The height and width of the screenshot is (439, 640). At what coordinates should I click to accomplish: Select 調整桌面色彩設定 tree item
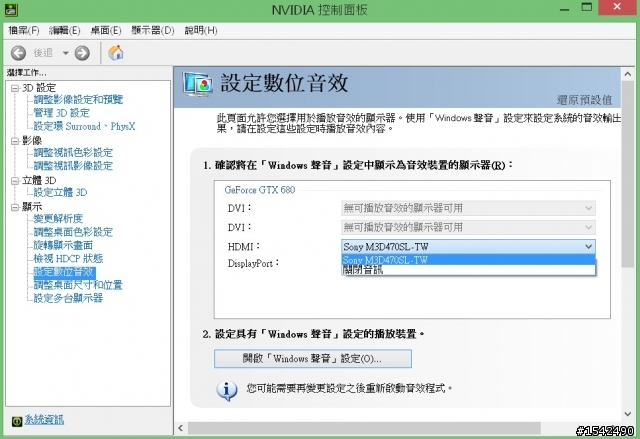tap(73, 232)
